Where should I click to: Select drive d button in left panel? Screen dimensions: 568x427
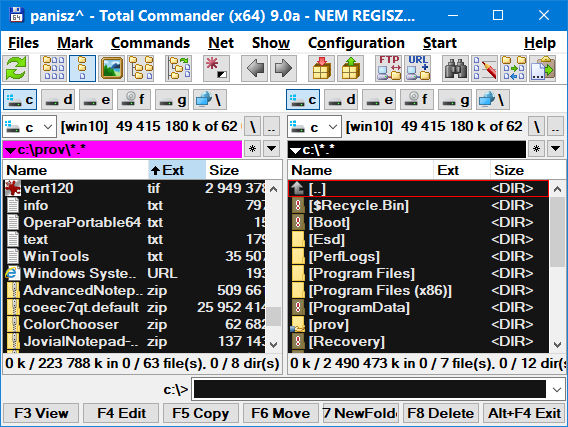click(58, 100)
